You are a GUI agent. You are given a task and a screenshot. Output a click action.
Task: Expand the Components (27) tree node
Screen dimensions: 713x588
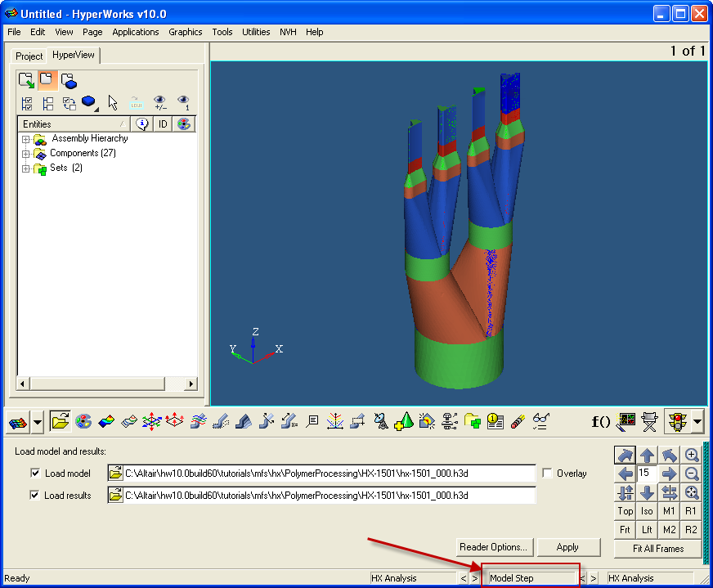tap(26, 154)
